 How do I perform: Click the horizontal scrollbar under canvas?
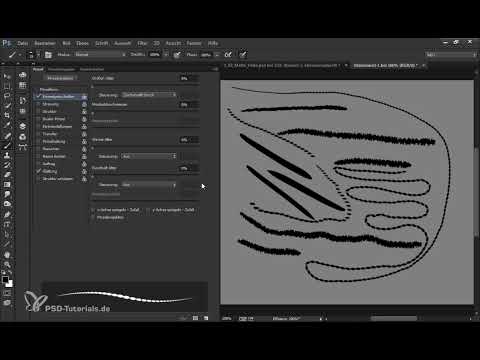coord(394,319)
